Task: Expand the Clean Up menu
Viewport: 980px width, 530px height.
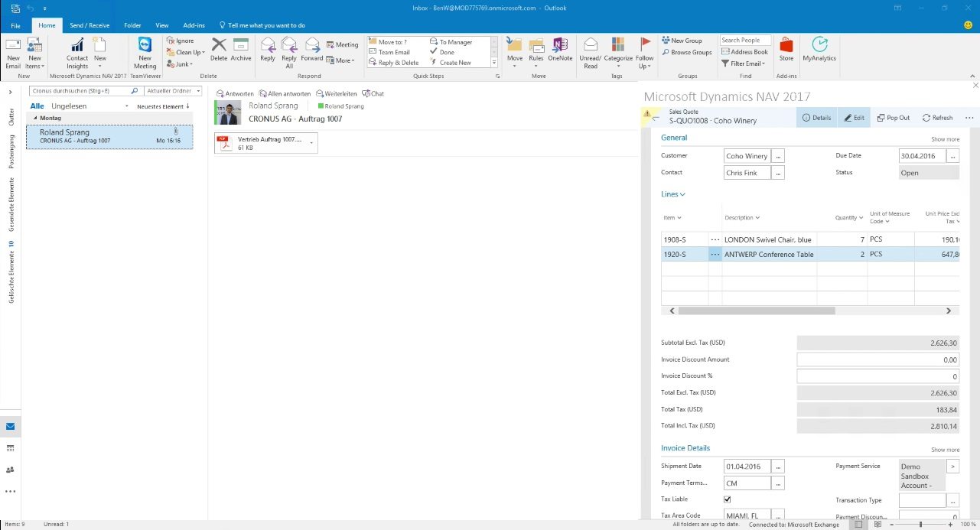Action: click(185, 52)
